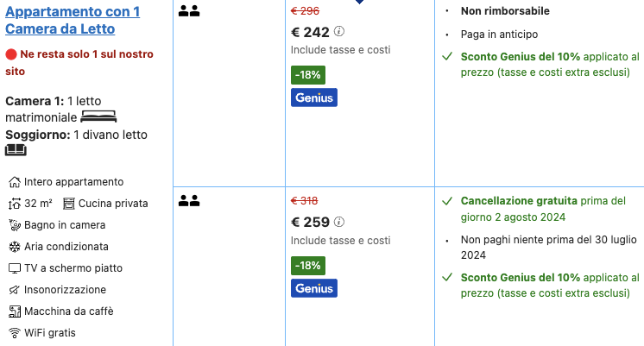Click the Genius badge under € 242
This screenshot has height=346, width=644.
313,98
